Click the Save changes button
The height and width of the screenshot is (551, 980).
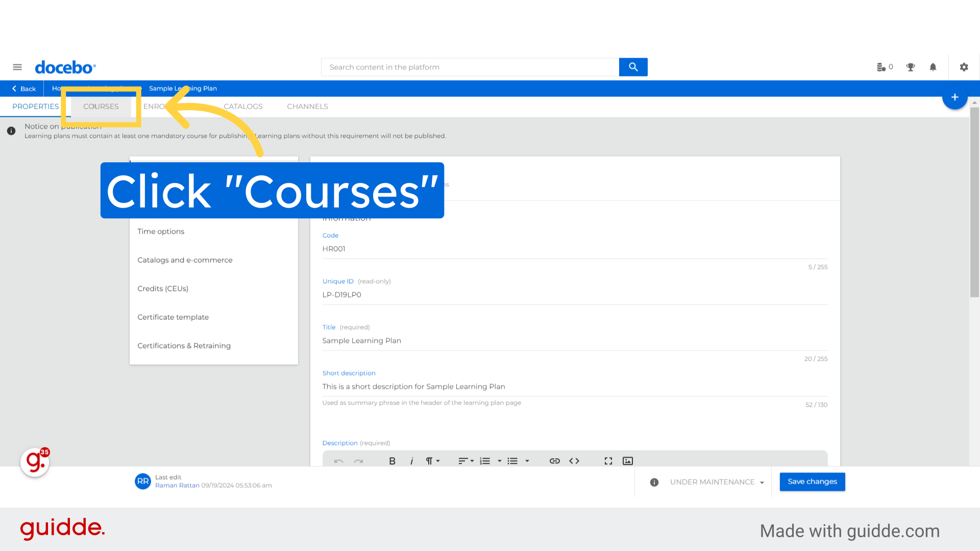812,482
